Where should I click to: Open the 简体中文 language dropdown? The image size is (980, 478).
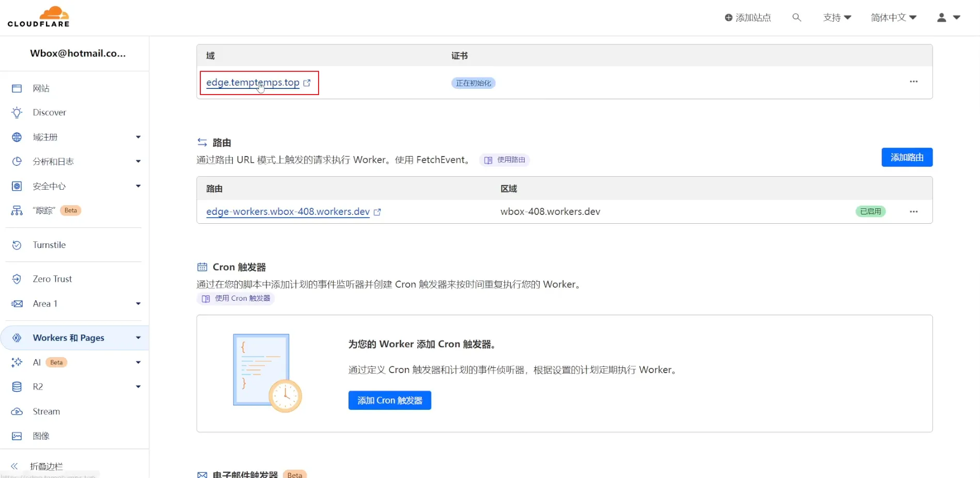894,18
